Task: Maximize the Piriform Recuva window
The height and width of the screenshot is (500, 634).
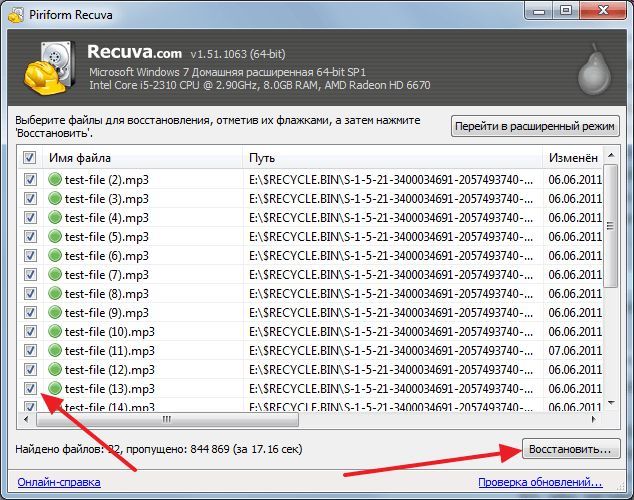Action: (566, 11)
